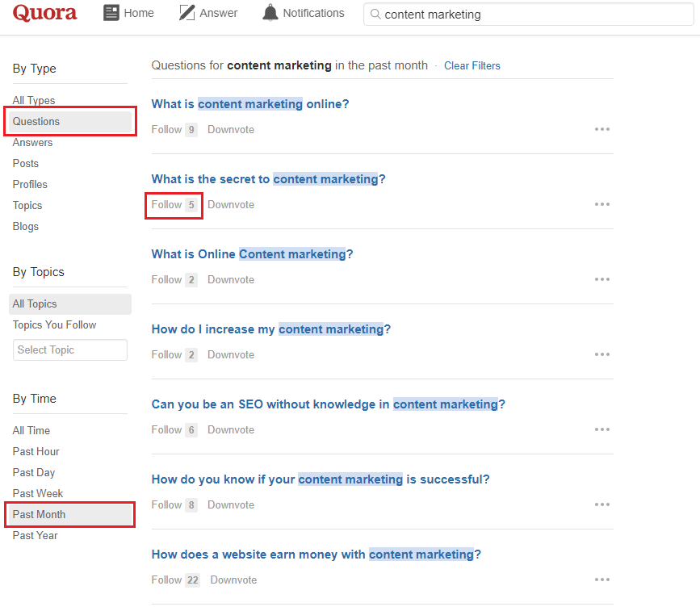This screenshot has width=700, height=611.
Task: Open more options for 'content marketing is successful' question
Action: [601, 504]
